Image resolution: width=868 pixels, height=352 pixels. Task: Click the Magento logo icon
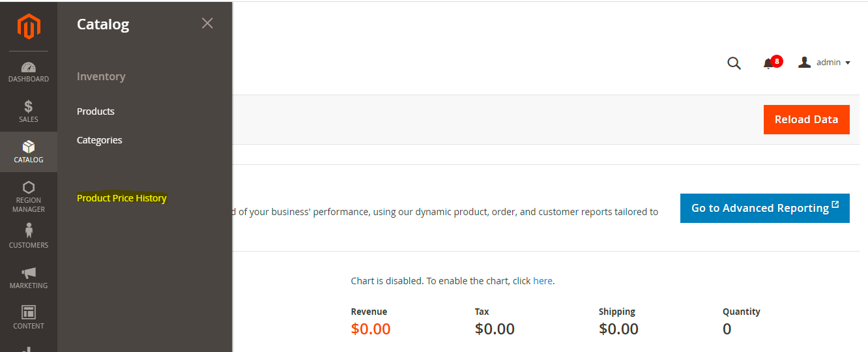(29, 27)
